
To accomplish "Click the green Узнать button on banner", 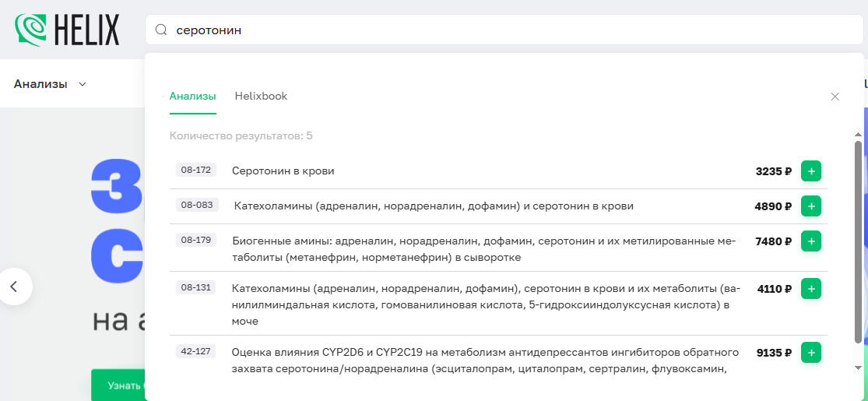I will pos(117,385).
